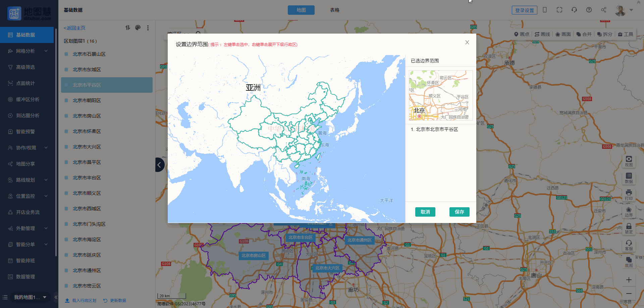644x308 pixels.
Task: Click the mobile phone icon in header
Action: pyautogui.click(x=545, y=10)
